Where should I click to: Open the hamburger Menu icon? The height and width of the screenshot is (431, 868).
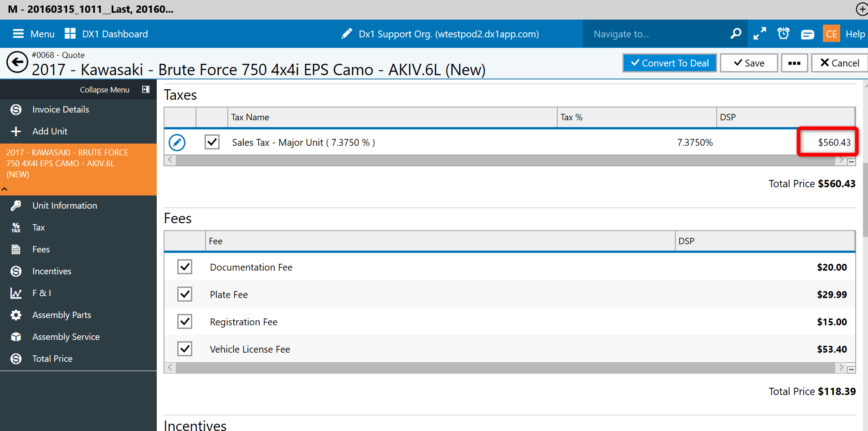[x=18, y=34]
